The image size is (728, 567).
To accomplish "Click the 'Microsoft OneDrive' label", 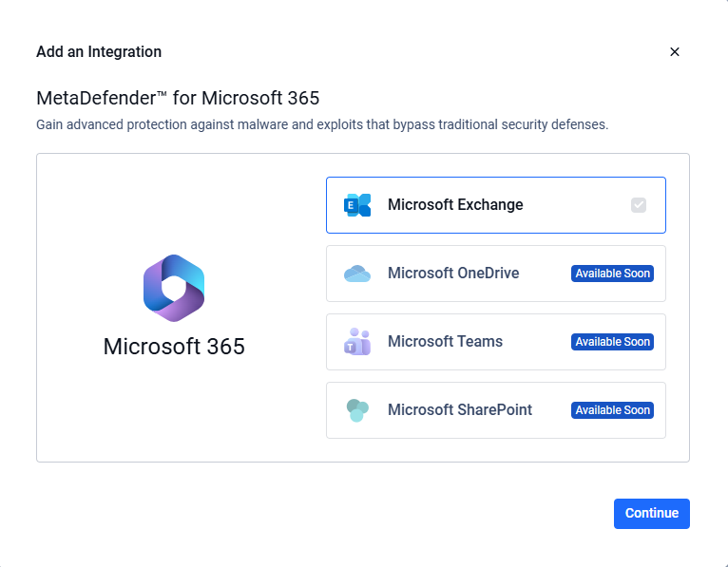I will tap(453, 273).
